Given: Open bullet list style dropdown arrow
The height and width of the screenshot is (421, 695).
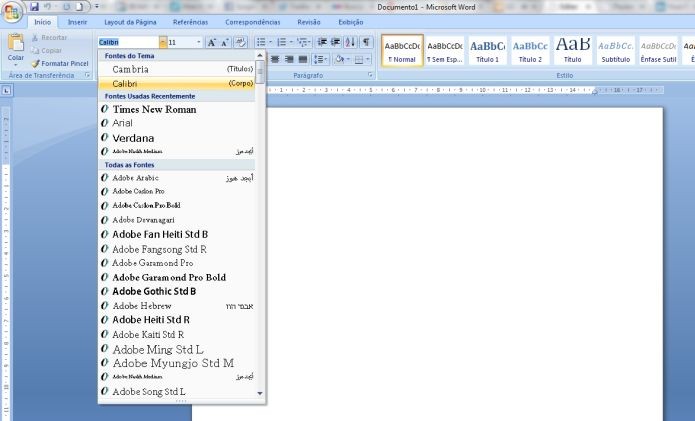Looking at the screenshot, I should pos(271,42).
